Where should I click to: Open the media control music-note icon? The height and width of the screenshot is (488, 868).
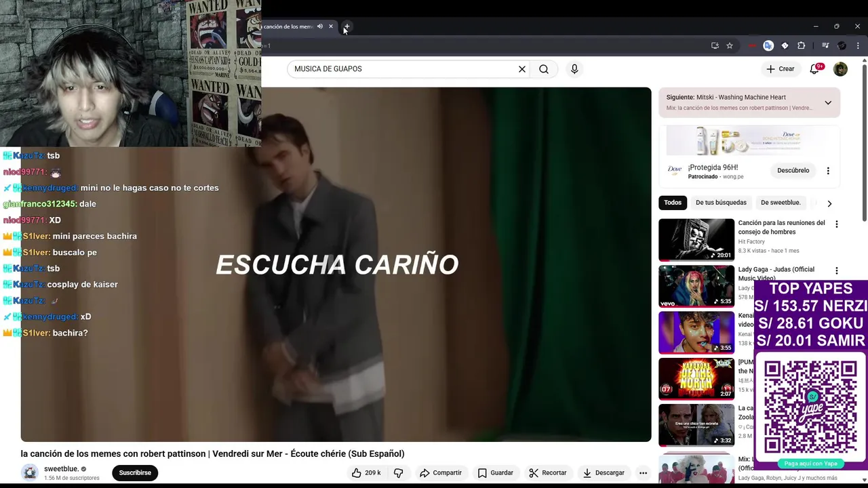coord(825,45)
